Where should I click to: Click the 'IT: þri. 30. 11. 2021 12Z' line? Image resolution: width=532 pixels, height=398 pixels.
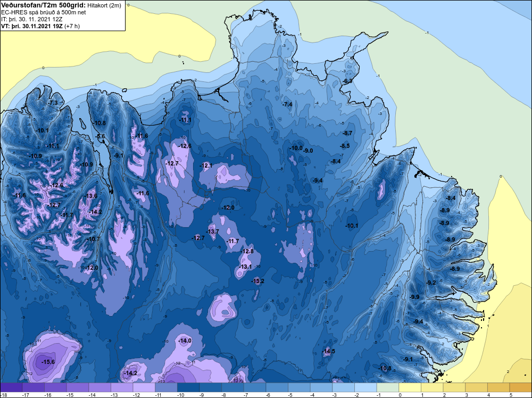click(31, 19)
